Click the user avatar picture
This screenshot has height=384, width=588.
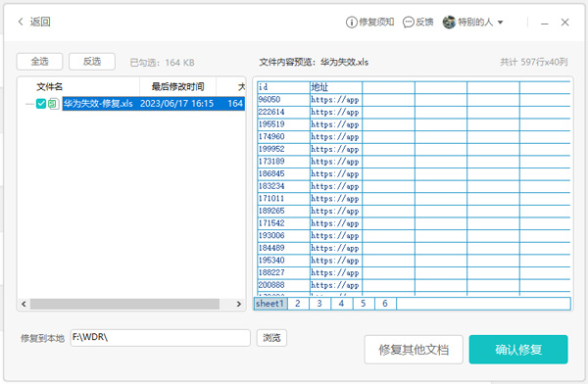pos(449,23)
